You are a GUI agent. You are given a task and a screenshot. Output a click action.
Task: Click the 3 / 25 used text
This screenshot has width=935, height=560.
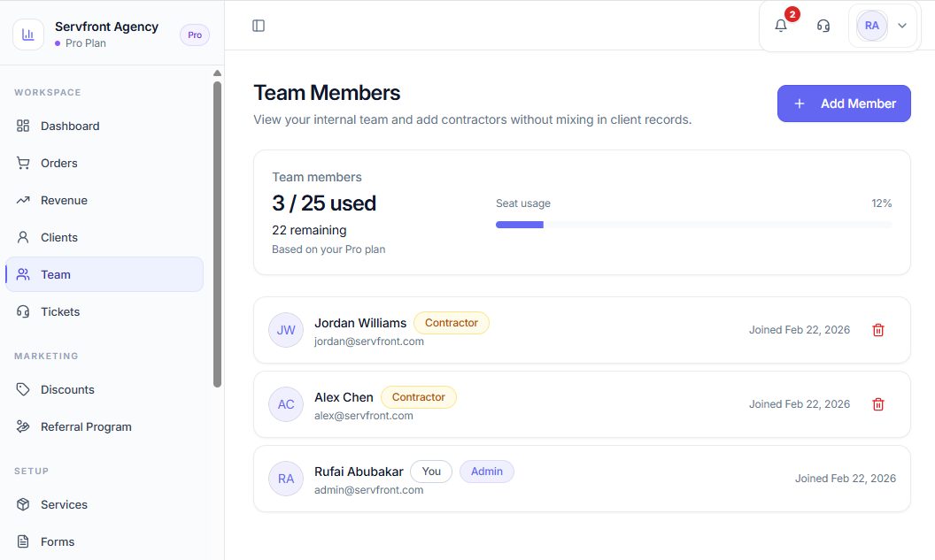324,203
